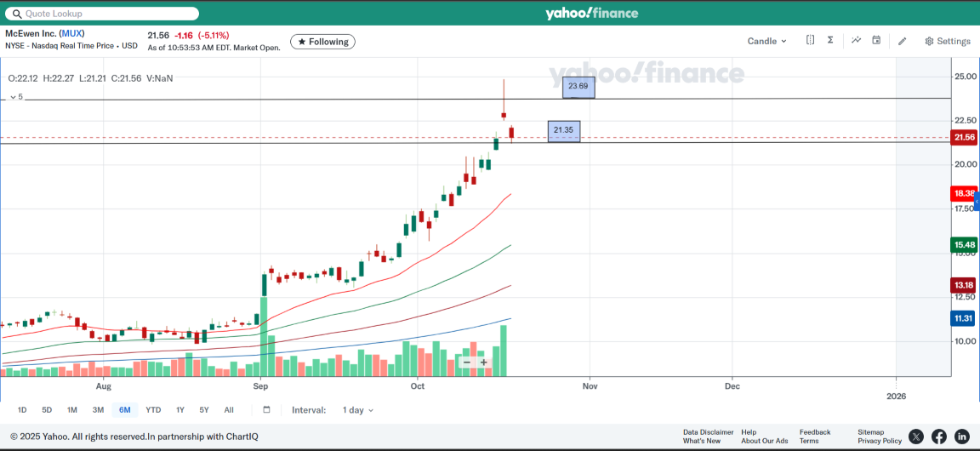Open chart Settings gear

point(948,41)
